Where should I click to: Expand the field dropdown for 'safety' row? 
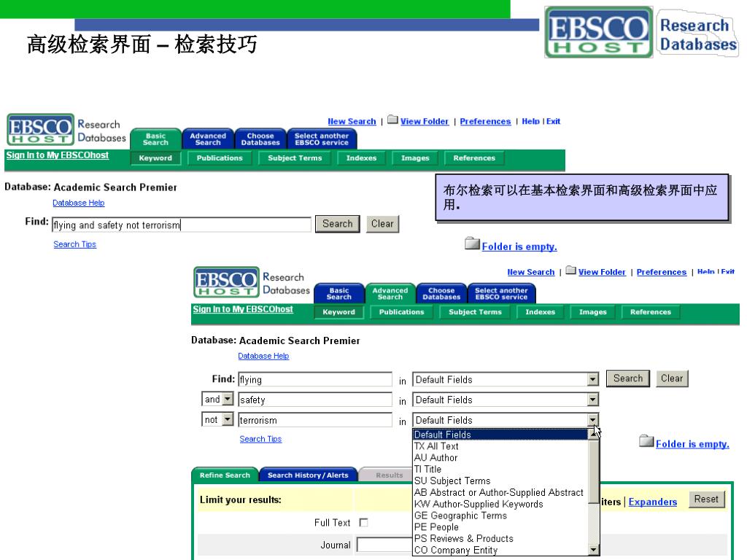point(592,400)
